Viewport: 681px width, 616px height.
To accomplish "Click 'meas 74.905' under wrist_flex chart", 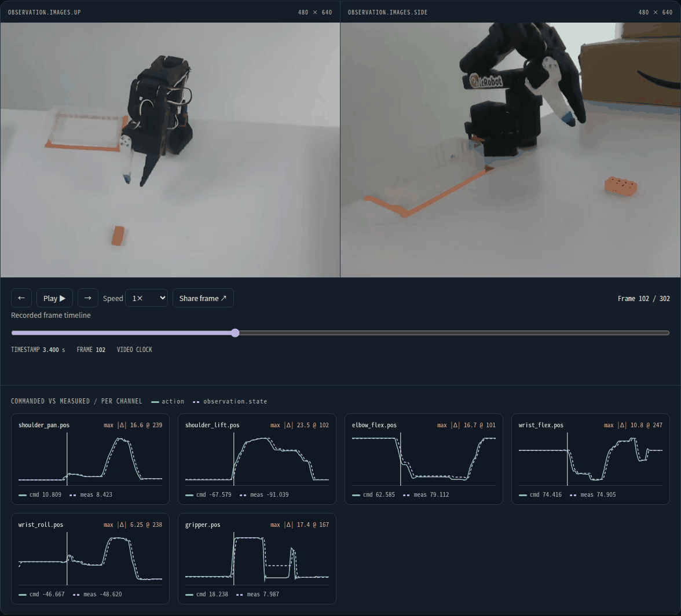I will tap(593, 494).
